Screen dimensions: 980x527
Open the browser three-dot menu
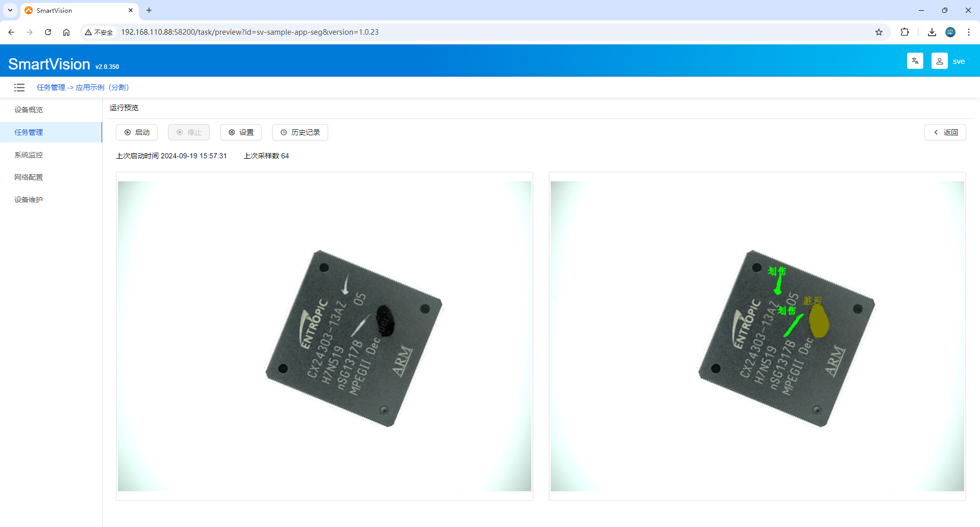(969, 32)
